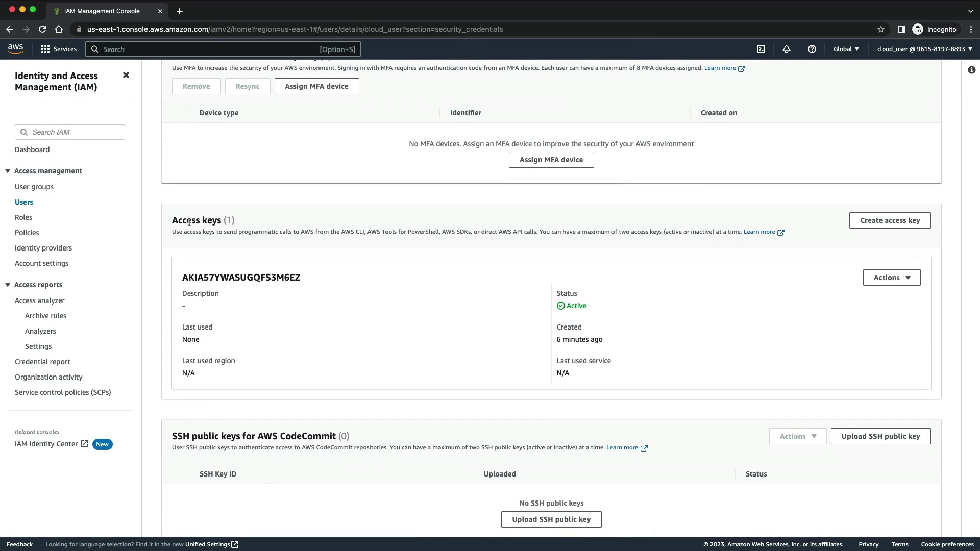Click the help question mark icon

(812, 49)
